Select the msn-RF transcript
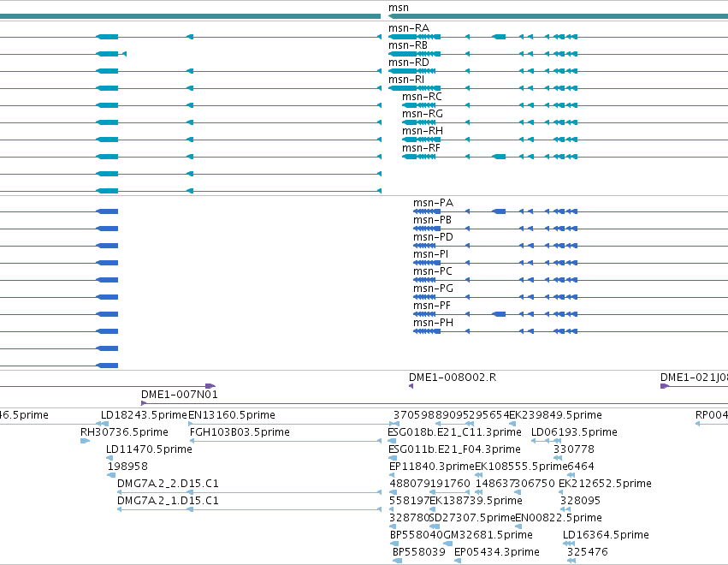 (421, 148)
